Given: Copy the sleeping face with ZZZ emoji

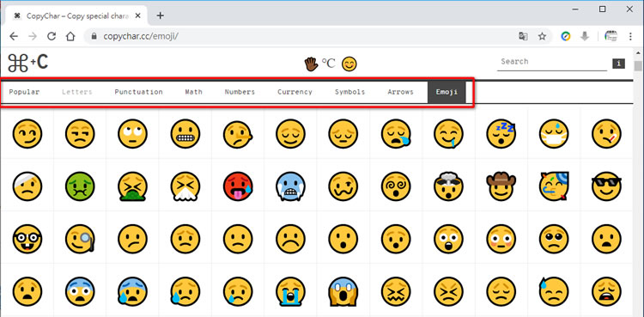Looking at the screenshot, I should pyautogui.click(x=501, y=134).
